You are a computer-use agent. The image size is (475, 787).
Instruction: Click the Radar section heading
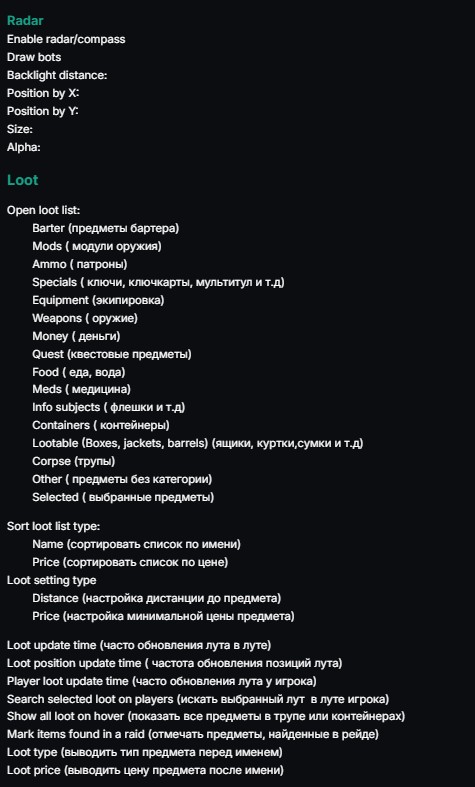pyautogui.click(x=25, y=21)
